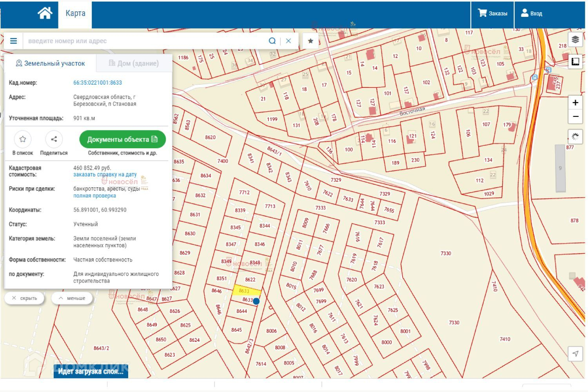The width and height of the screenshot is (588, 392).
Task: Share the parcel via Поделиться icon
Action: click(x=54, y=139)
